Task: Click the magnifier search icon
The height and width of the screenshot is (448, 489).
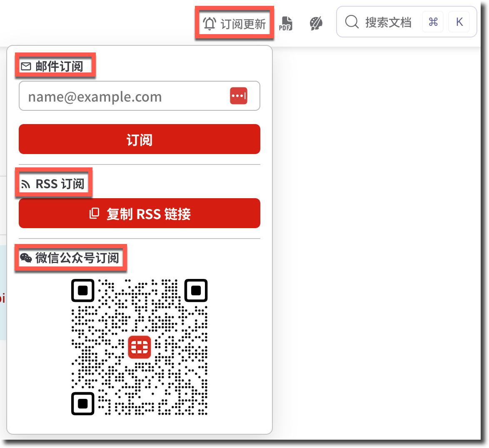Action: 352,22
